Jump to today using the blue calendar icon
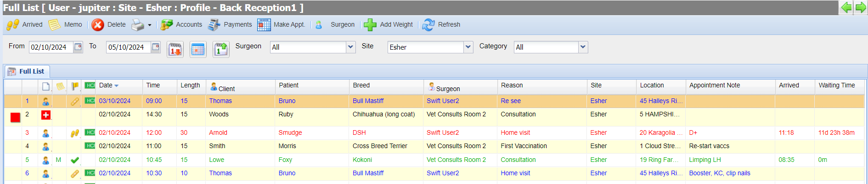 point(198,49)
